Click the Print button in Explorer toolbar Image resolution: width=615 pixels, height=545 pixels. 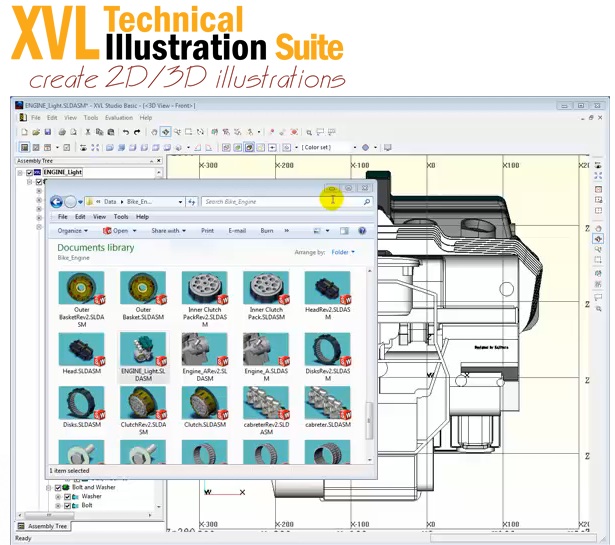(x=207, y=231)
